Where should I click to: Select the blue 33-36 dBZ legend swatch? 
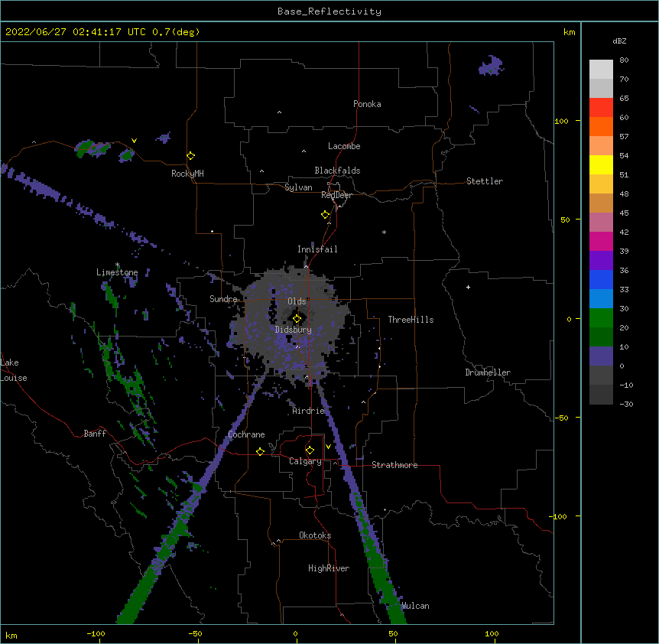[x=601, y=279]
